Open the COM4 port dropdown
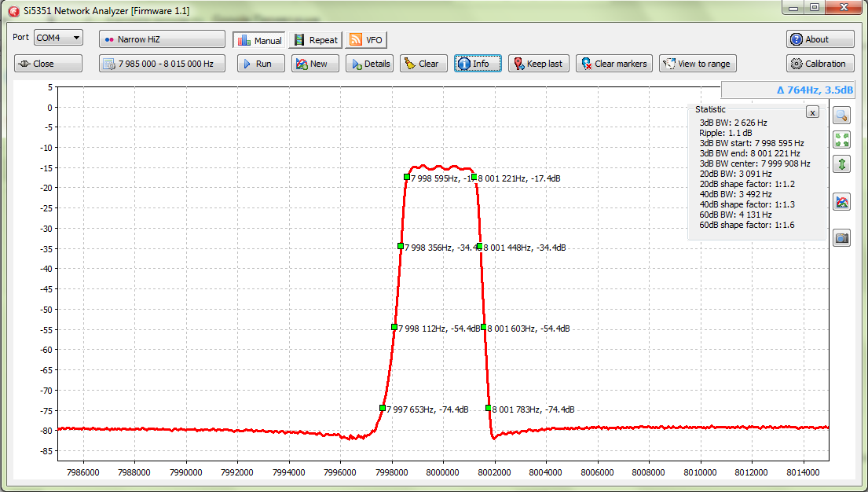868x492 pixels. tap(58, 38)
